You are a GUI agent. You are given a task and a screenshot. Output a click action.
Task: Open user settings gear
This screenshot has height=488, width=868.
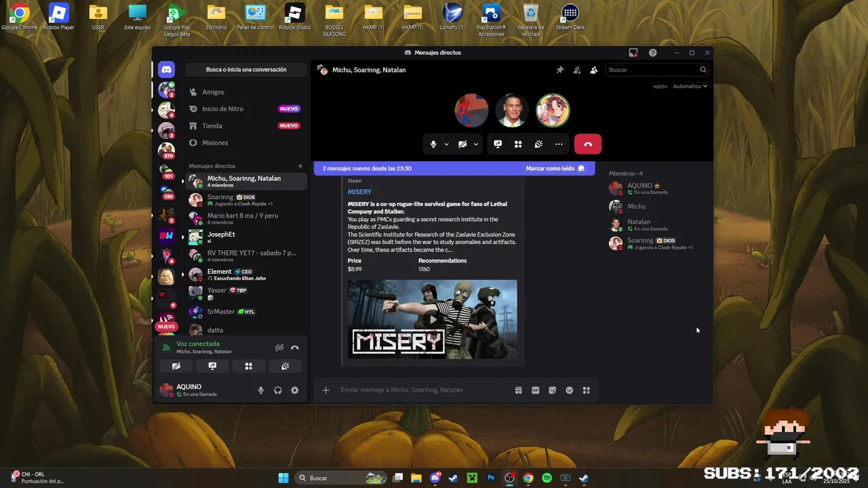click(x=294, y=390)
